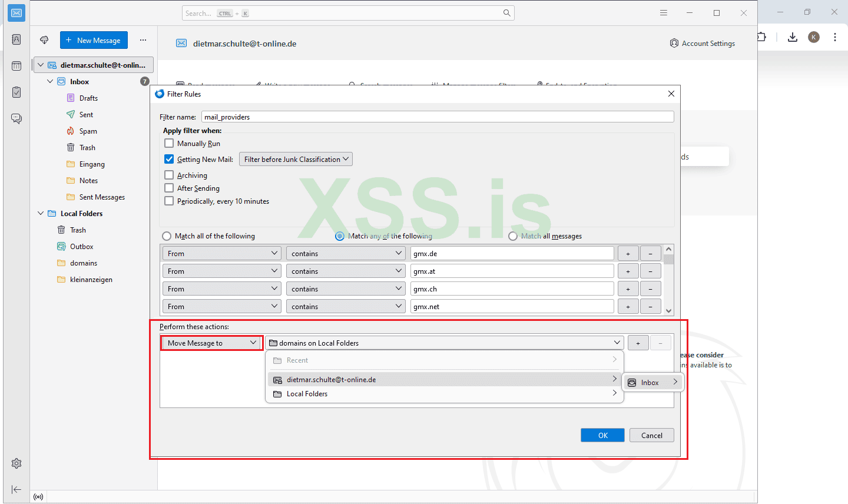Select the Drafts folder
Screen dimensions: 848x504
pyautogui.click(x=88, y=98)
